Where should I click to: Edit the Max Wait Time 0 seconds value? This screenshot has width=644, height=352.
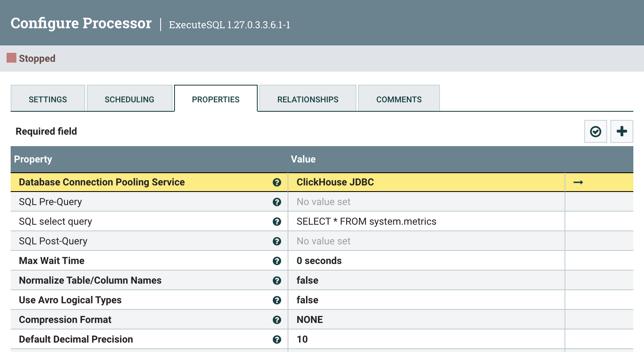(426, 261)
